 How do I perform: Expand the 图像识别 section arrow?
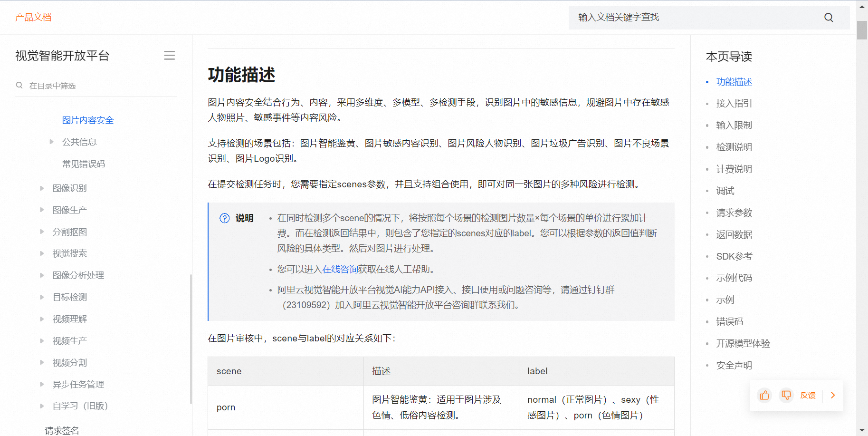[42, 188]
